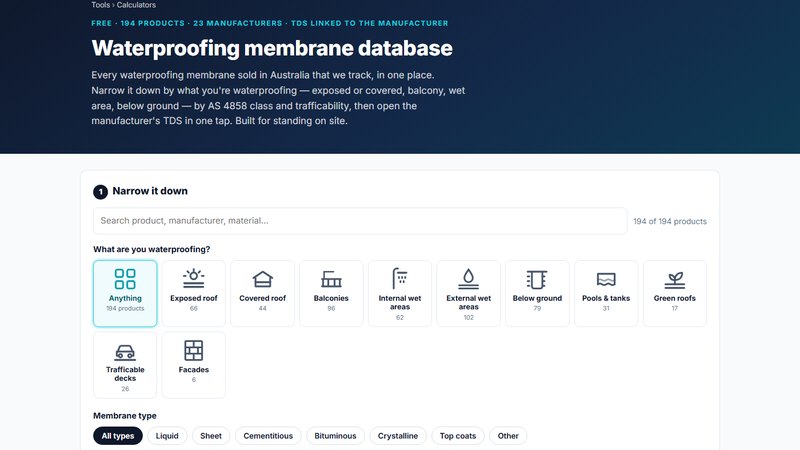Filter membranes by Crystalline type
This screenshot has width=800, height=450.
398,436
